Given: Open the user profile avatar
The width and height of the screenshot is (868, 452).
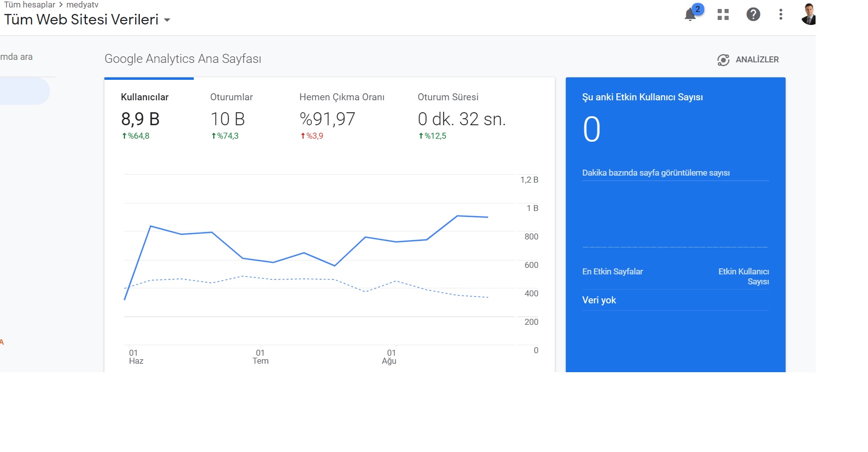Looking at the screenshot, I should [x=809, y=14].
